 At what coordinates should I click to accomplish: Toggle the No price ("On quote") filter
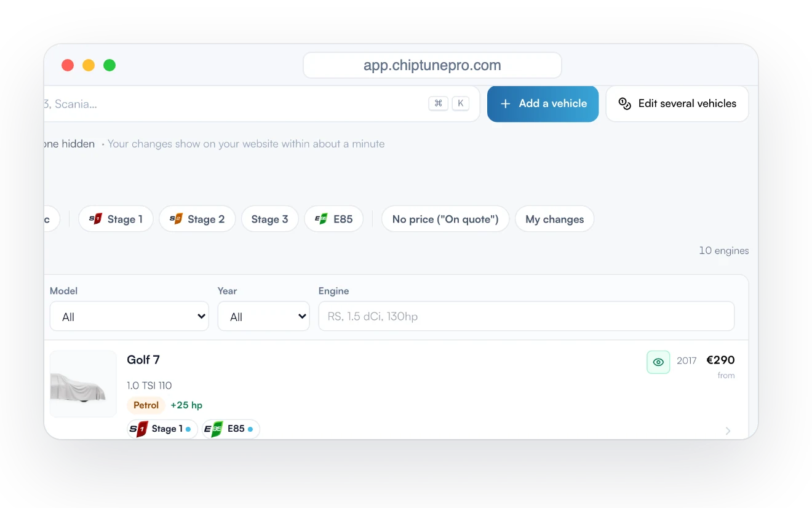coord(445,219)
